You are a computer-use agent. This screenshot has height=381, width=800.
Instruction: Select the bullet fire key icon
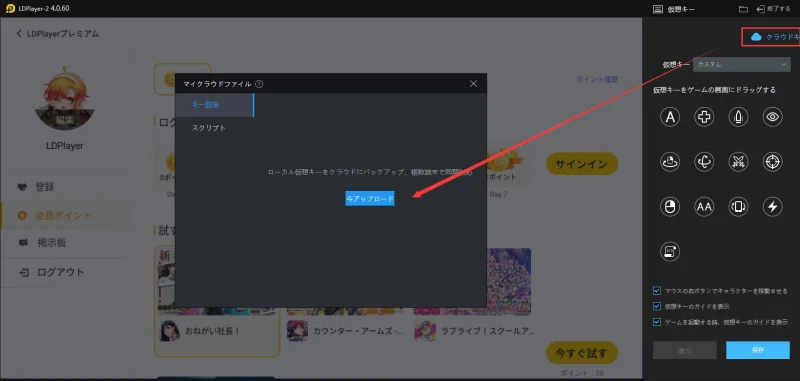coord(738,117)
